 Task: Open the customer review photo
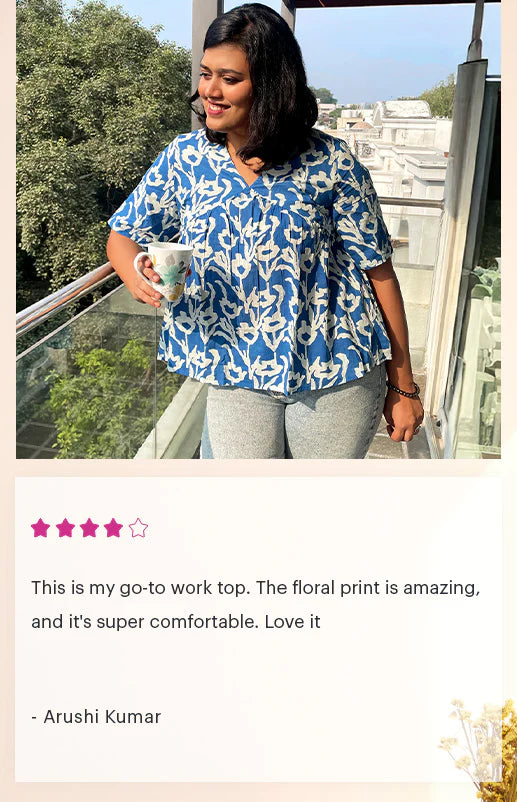click(258, 229)
